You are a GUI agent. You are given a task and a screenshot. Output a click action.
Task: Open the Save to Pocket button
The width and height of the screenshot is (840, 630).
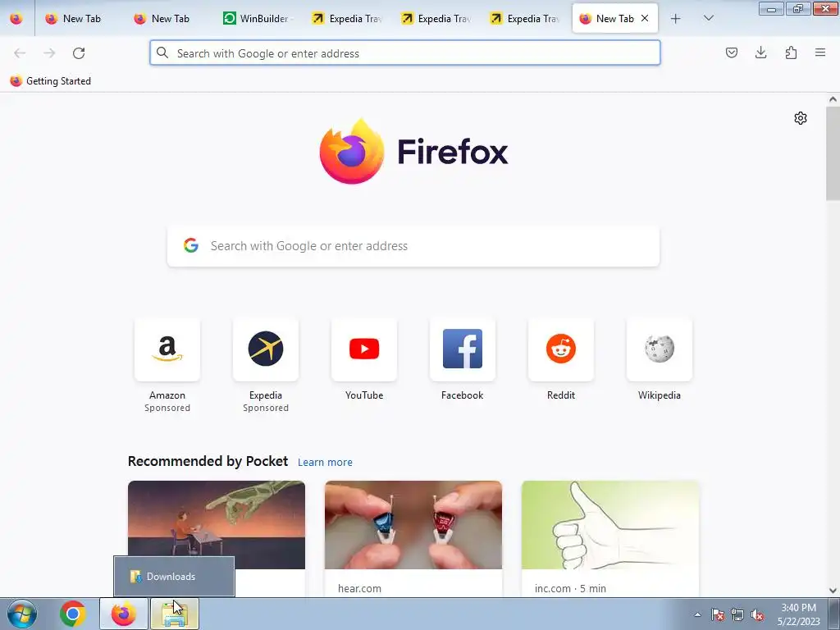point(731,52)
